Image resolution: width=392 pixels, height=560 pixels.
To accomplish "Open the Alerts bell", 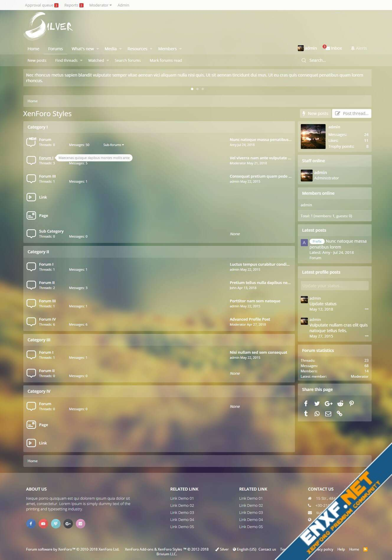I will pos(359,48).
